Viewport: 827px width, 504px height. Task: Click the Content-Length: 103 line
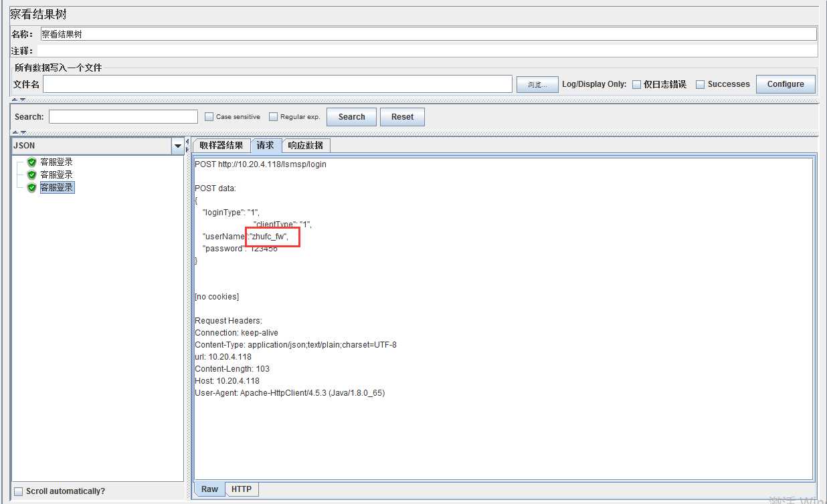pyautogui.click(x=232, y=369)
